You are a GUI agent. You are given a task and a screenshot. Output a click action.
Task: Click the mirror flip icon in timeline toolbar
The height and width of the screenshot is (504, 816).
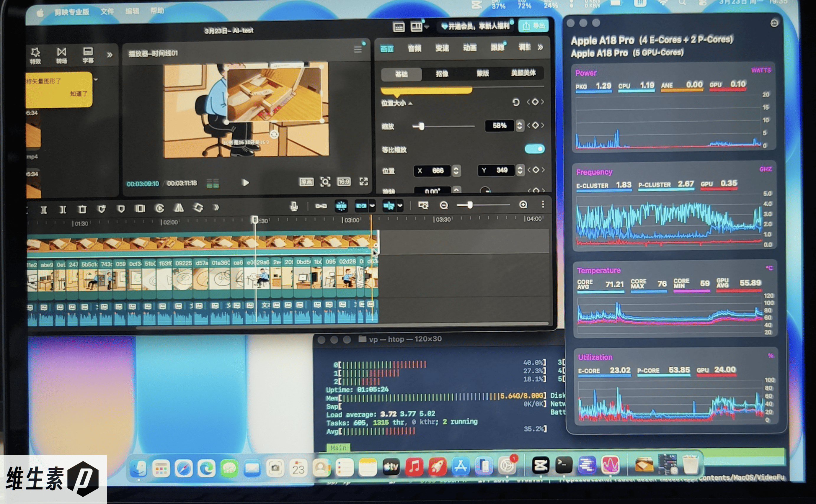179,208
